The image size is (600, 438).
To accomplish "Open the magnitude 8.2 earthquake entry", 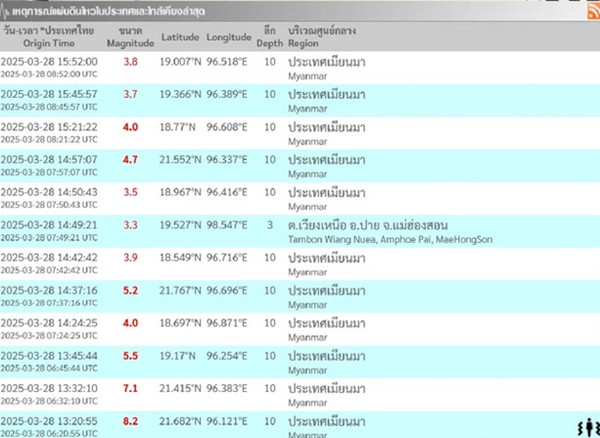I will click(130, 422).
